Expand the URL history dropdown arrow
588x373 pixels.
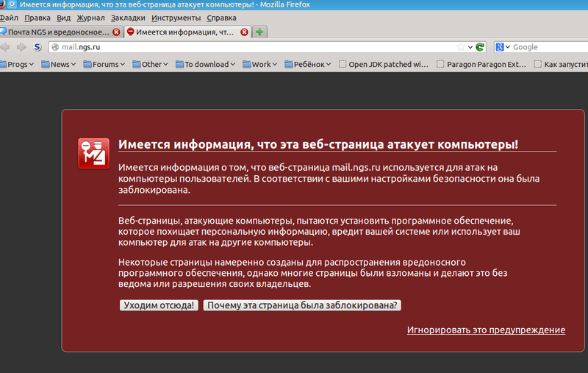[x=470, y=47]
